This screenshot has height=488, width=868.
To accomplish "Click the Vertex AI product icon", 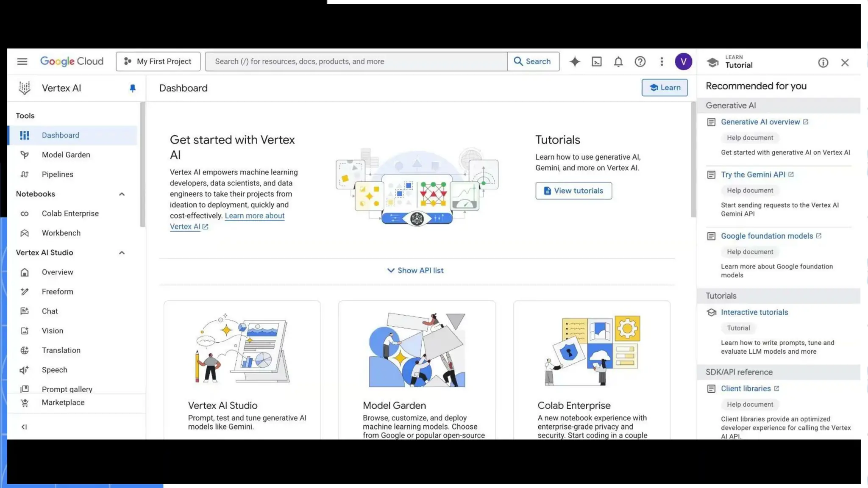I will coord(25,88).
